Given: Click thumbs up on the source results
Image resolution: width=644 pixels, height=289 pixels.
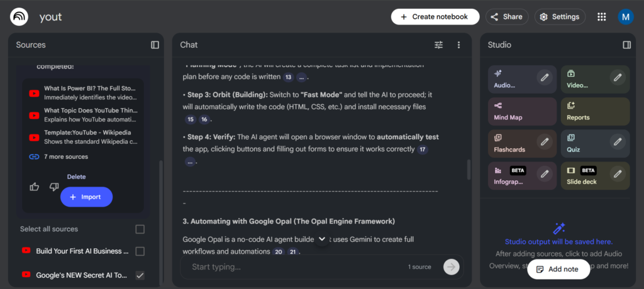Looking at the screenshot, I should pyautogui.click(x=35, y=187).
